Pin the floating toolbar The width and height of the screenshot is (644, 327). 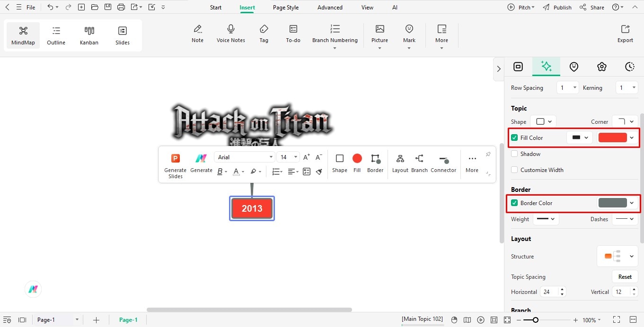point(488,154)
